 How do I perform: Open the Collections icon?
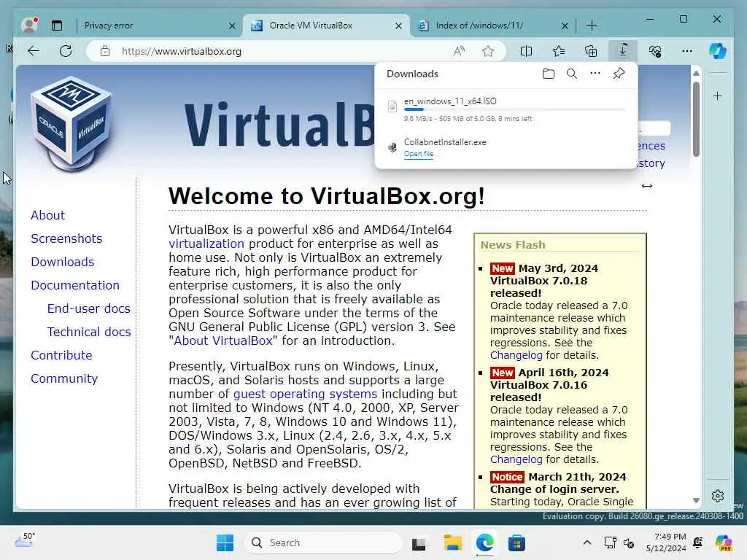(x=591, y=51)
